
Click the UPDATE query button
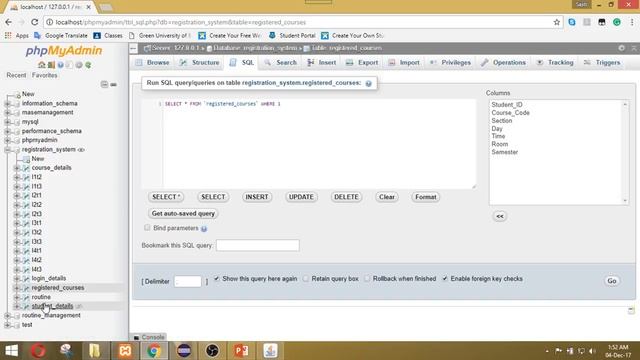(301, 197)
